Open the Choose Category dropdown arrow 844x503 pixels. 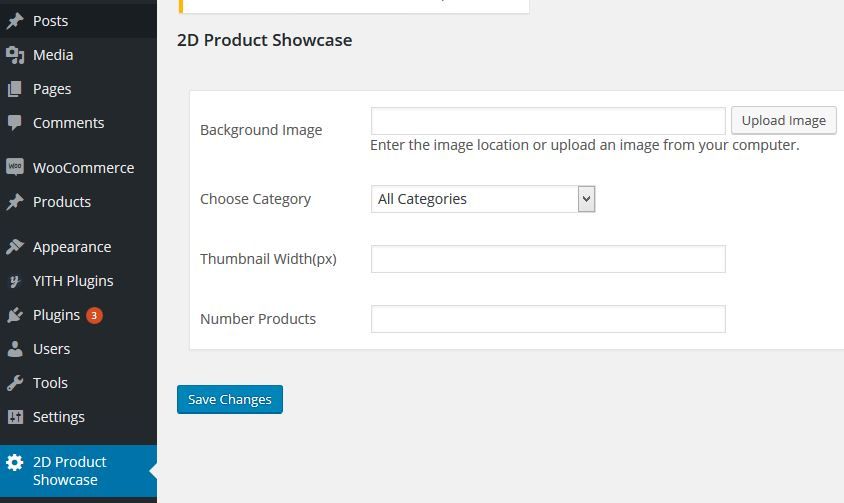586,199
